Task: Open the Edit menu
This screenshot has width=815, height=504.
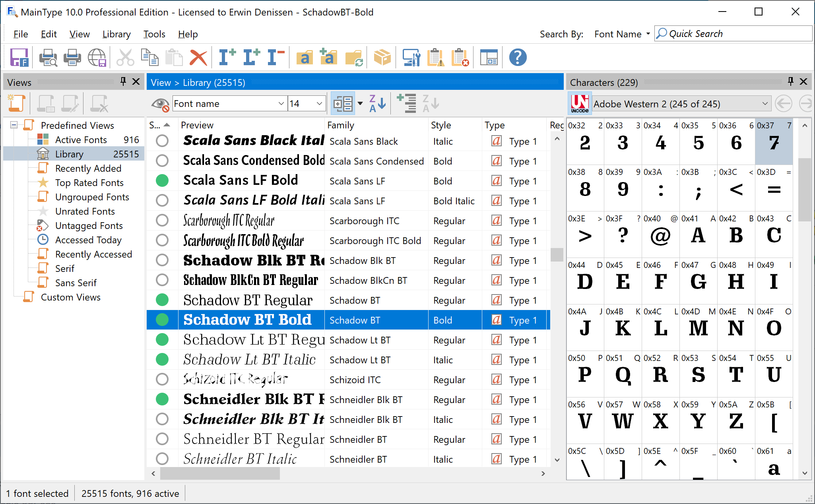Action: click(x=49, y=34)
